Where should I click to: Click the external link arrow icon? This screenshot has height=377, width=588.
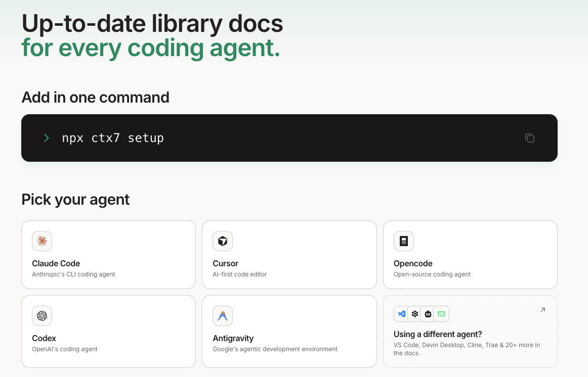tap(542, 310)
